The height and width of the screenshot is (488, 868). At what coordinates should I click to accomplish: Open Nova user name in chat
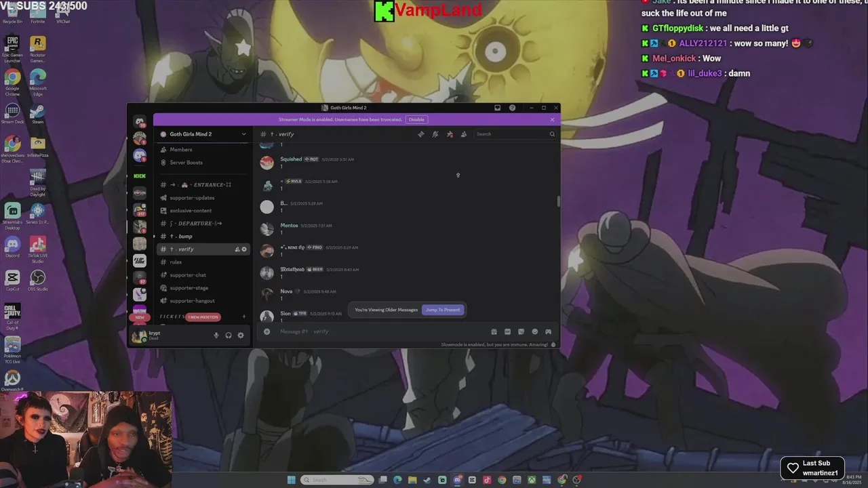[286, 291]
